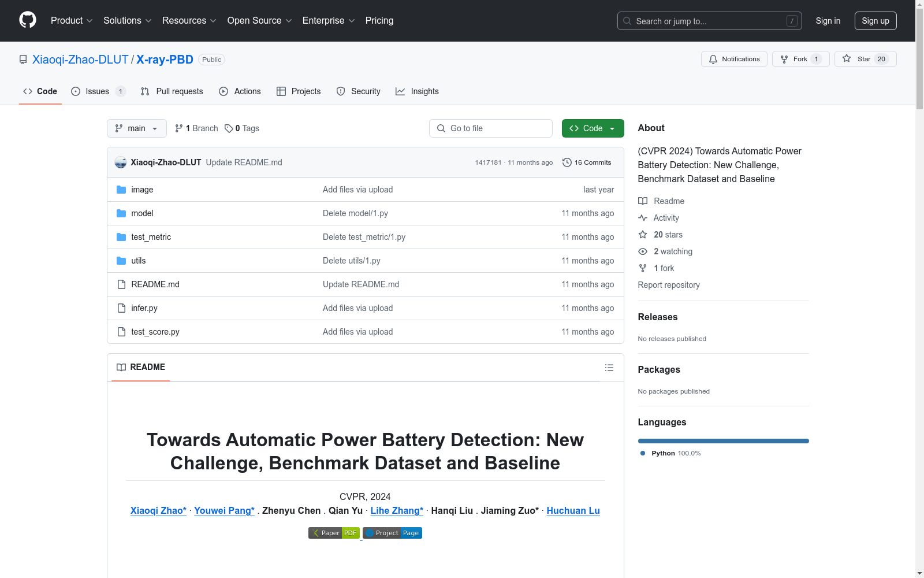The image size is (924, 578).
Task: Expand the Resources menu
Action: (x=189, y=21)
